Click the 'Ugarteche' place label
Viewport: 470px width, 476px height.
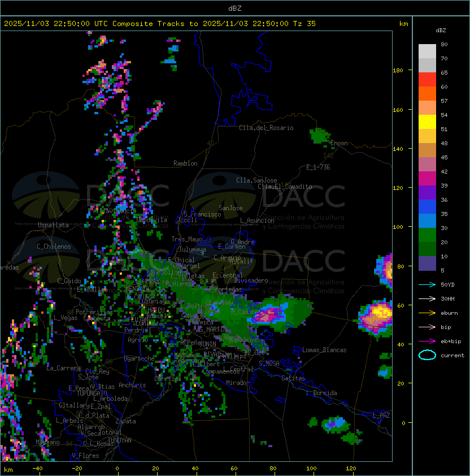[x=140, y=358]
